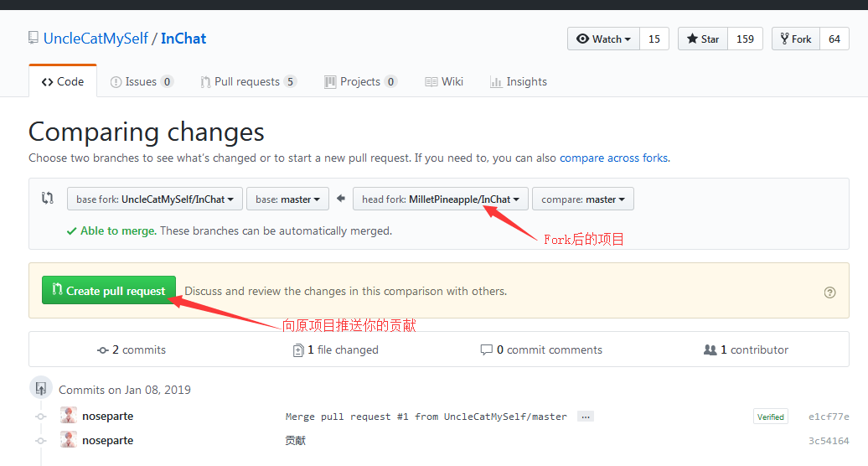This screenshot has width=868, height=466.
Task: Open the Projects tab
Action: click(360, 82)
